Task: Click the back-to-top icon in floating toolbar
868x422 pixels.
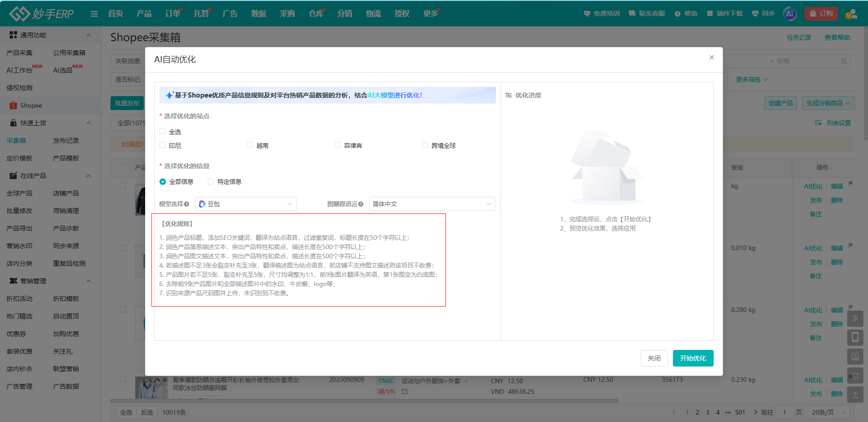Action: tap(855, 395)
